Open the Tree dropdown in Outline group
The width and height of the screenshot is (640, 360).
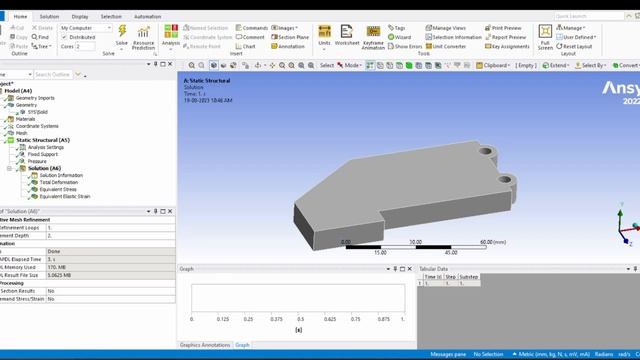tap(42, 47)
